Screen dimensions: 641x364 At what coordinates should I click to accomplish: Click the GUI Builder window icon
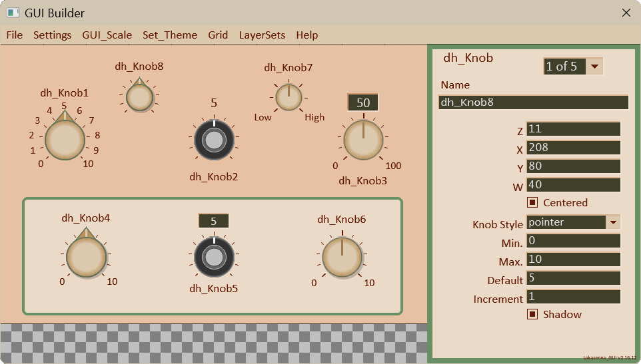(13, 13)
